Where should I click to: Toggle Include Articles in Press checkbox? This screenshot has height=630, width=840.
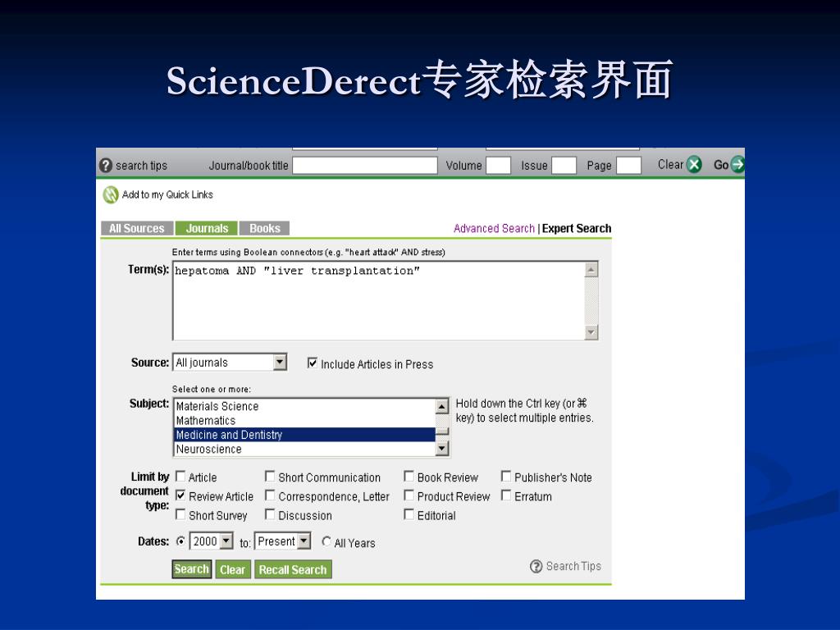[313, 363]
